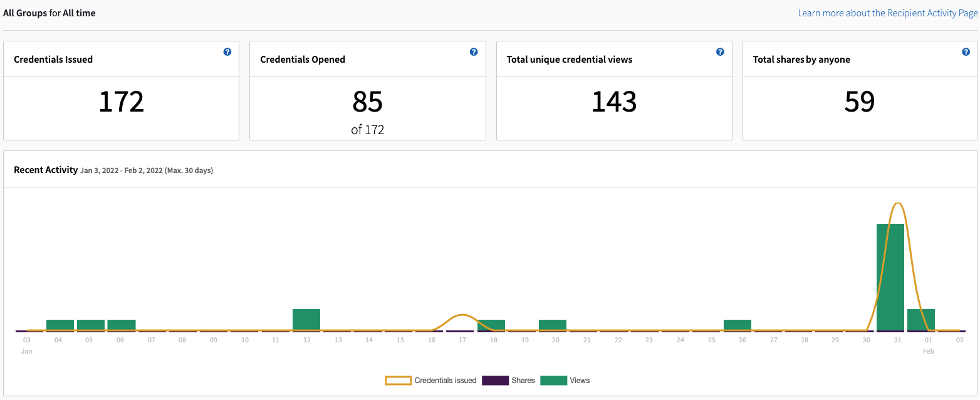Select the Views legend color indicator

tap(554, 380)
